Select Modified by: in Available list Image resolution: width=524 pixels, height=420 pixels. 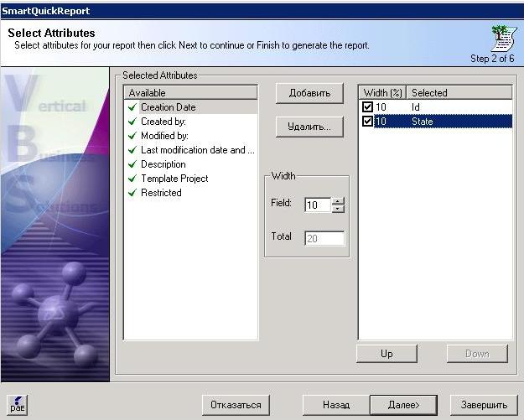191,136
